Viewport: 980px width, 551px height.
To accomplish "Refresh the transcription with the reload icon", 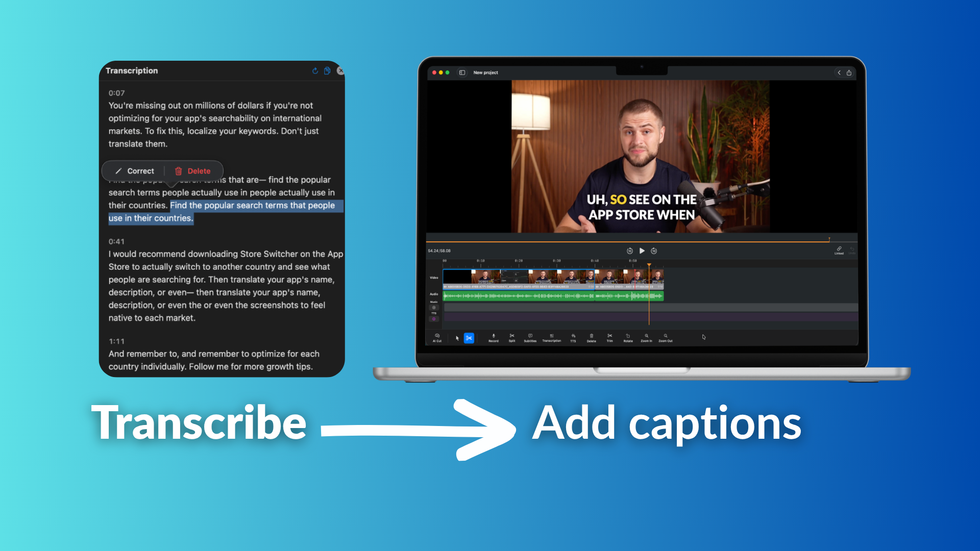I will coord(315,71).
